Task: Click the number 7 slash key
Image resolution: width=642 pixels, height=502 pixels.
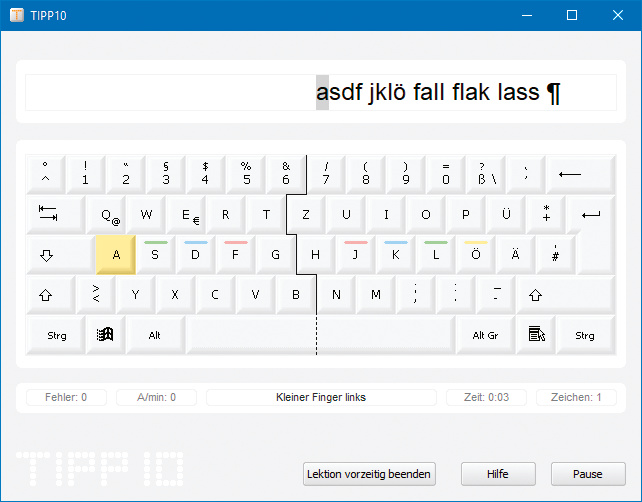Action: (326, 174)
